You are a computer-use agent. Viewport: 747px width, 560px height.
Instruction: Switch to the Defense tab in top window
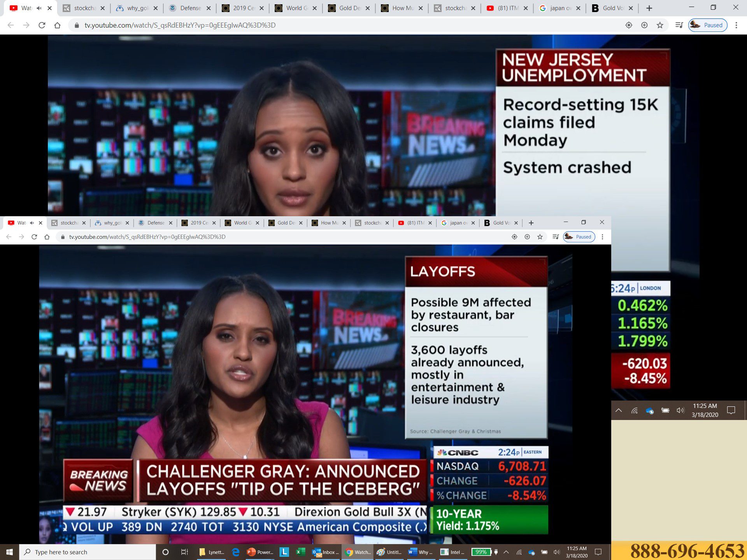click(x=190, y=8)
